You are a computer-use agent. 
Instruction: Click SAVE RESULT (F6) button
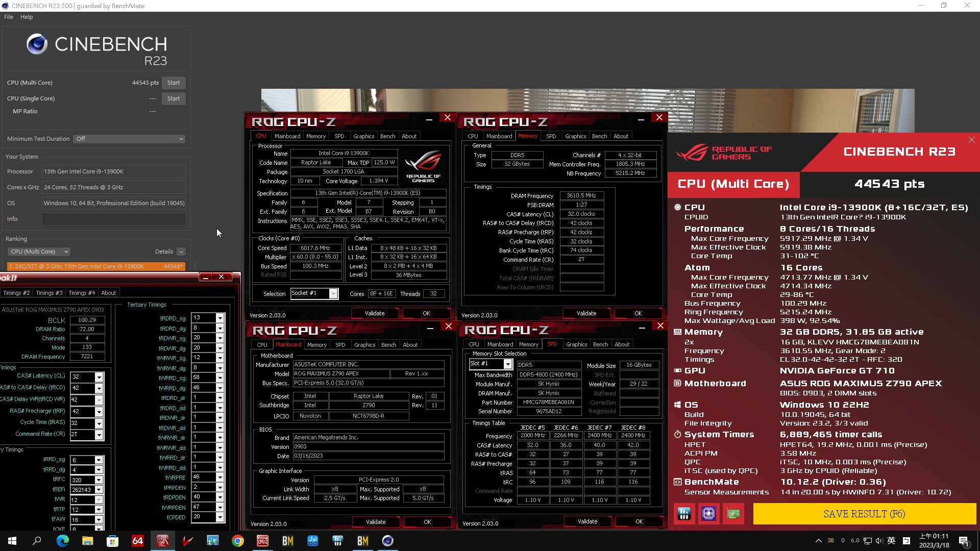[864, 514]
